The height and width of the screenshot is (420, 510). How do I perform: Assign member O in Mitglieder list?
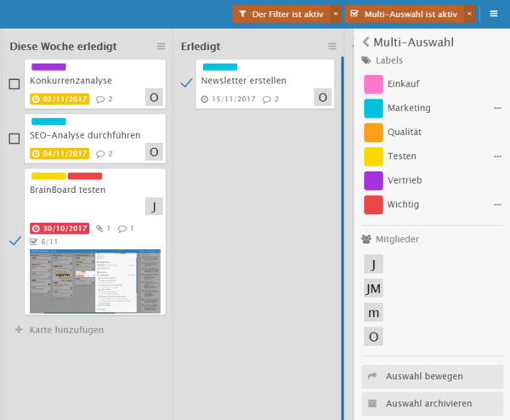[373, 336]
